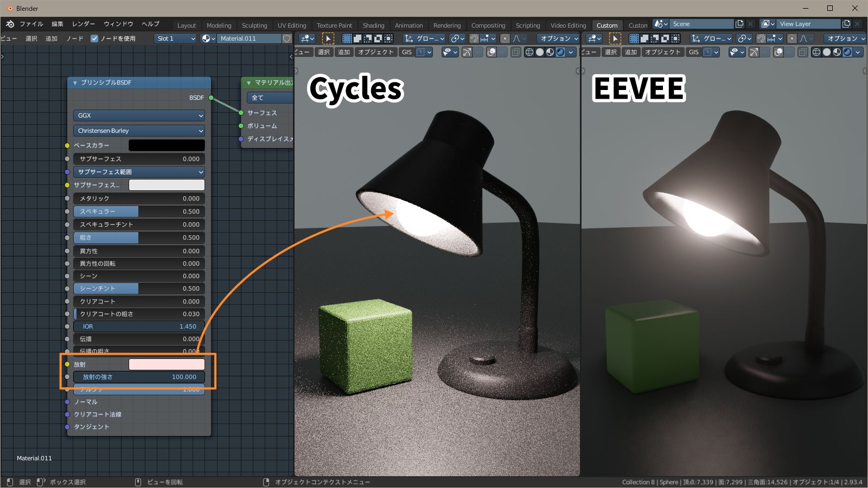The height and width of the screenshot is (488, 868).
Task: Open editor type menu in EEVEE viewport
Action: click(x=595, y=38)
